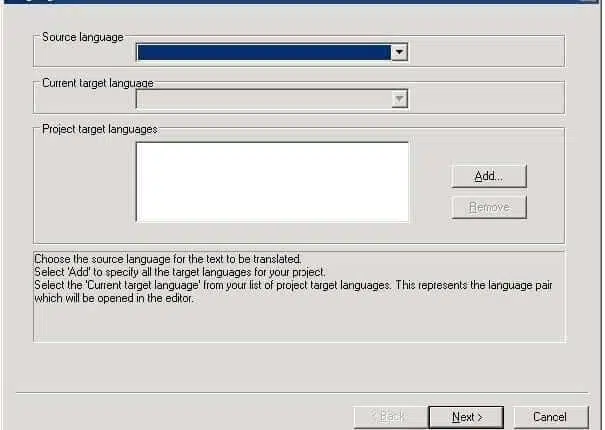Click the Current target language group label
The width and height of the screenshot is (605, 430).
pyautogui.click(x=98, y=83)
